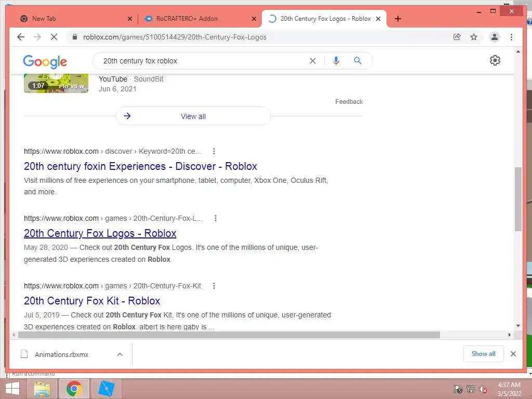The width and height of the screenshot is (532, 399).
Task: Open File Explorer from taskbar
Action: click(x=42, y=389)
